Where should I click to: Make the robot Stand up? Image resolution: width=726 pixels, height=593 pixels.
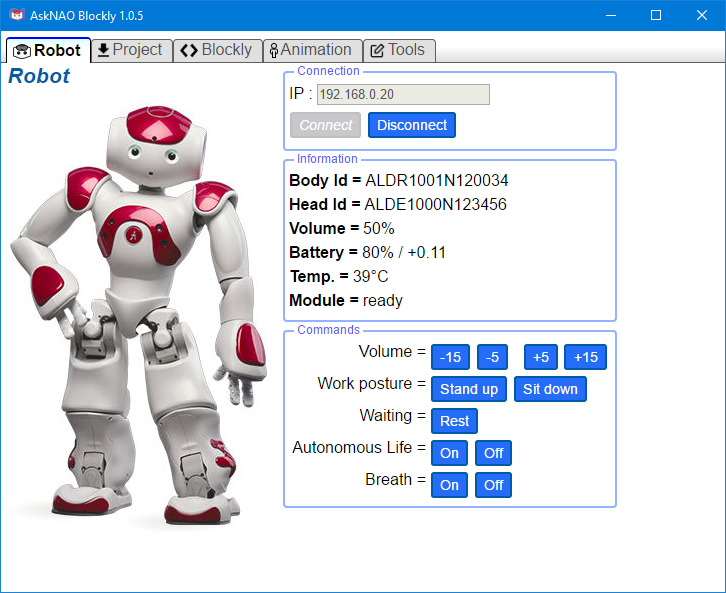[x=468, y=389]
